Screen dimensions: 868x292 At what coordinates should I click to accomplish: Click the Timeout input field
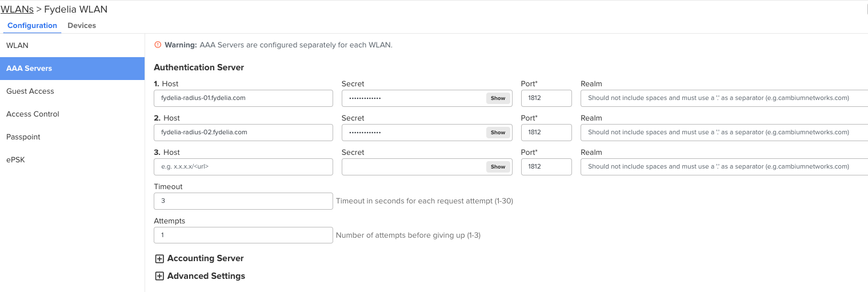[x=243, y=201]
